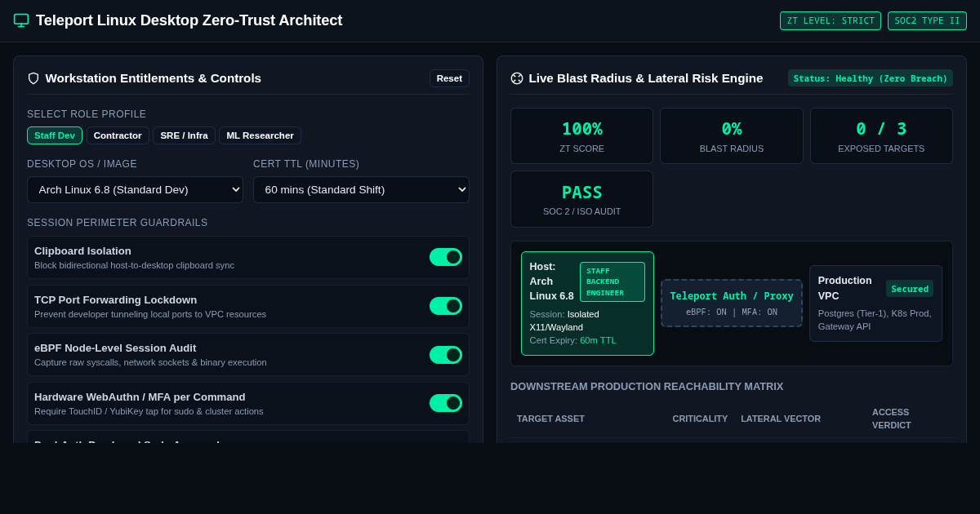The width and height of the screenshot is (980, 514).
Task: Click the Host: Arch Linux 6.8 node
Action: (x=587, y=304)
